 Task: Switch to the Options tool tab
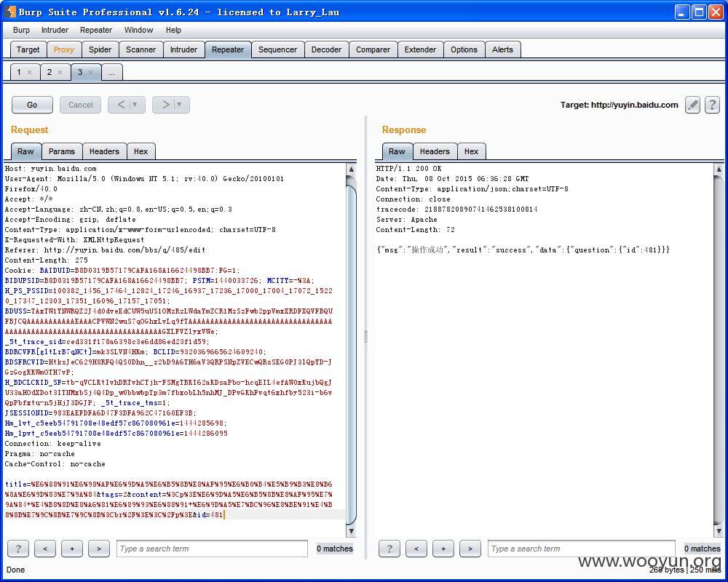tap(464, 49)
